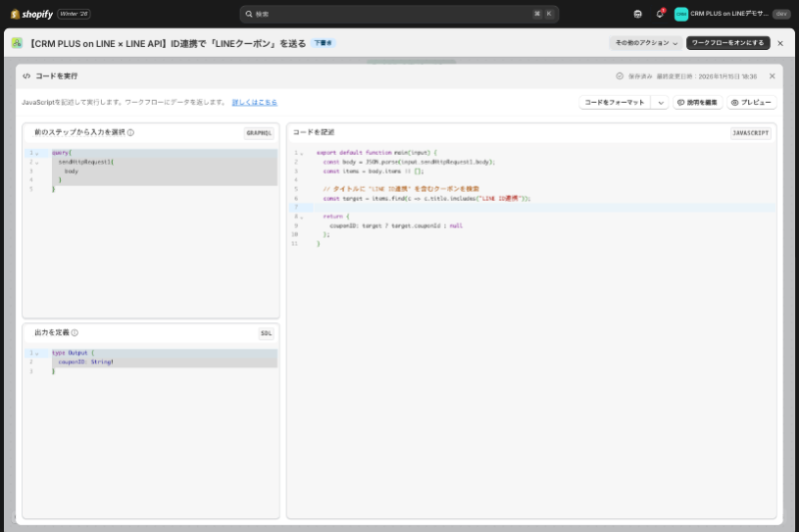This screenshot has height=532, width=799.
Task: Click the body line in GraphQL query
Action: click(71, 171)
